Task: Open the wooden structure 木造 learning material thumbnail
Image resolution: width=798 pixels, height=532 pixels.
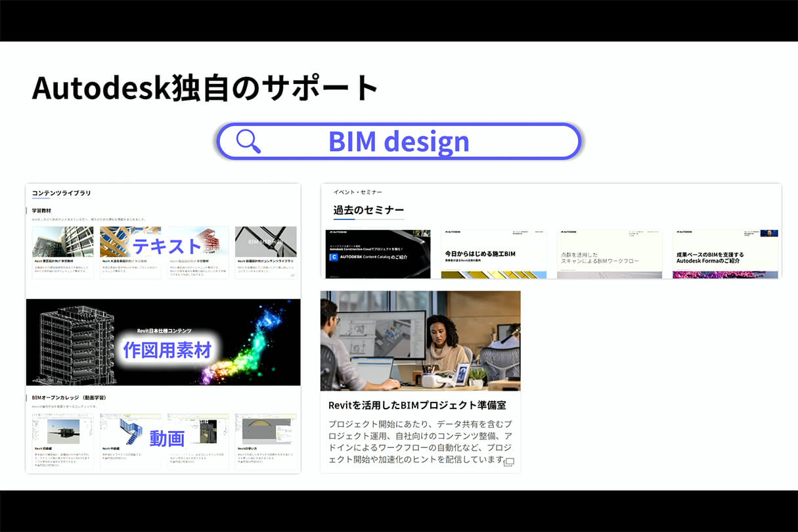Action: pos(130,241)
